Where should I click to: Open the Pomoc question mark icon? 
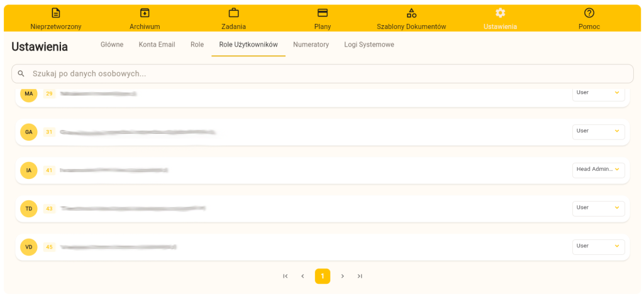tap(589, 13)
